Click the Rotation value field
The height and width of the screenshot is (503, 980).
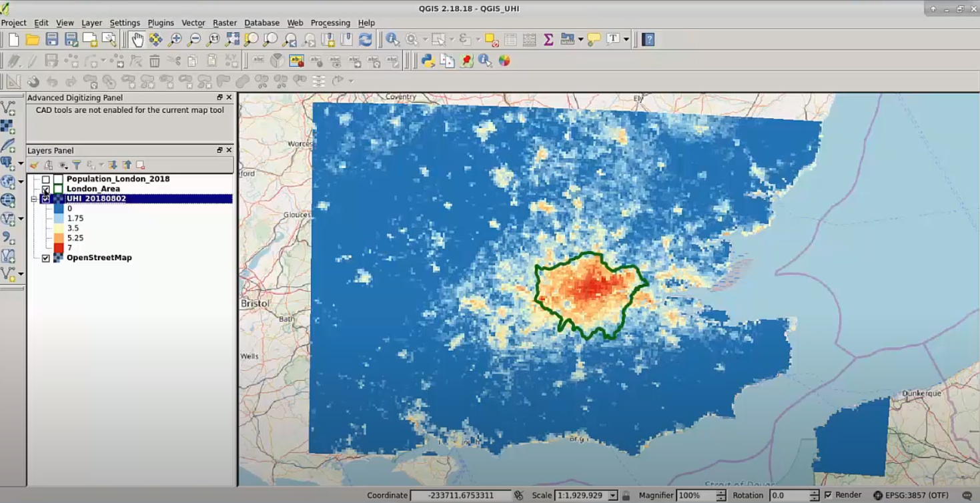point(789,496)
